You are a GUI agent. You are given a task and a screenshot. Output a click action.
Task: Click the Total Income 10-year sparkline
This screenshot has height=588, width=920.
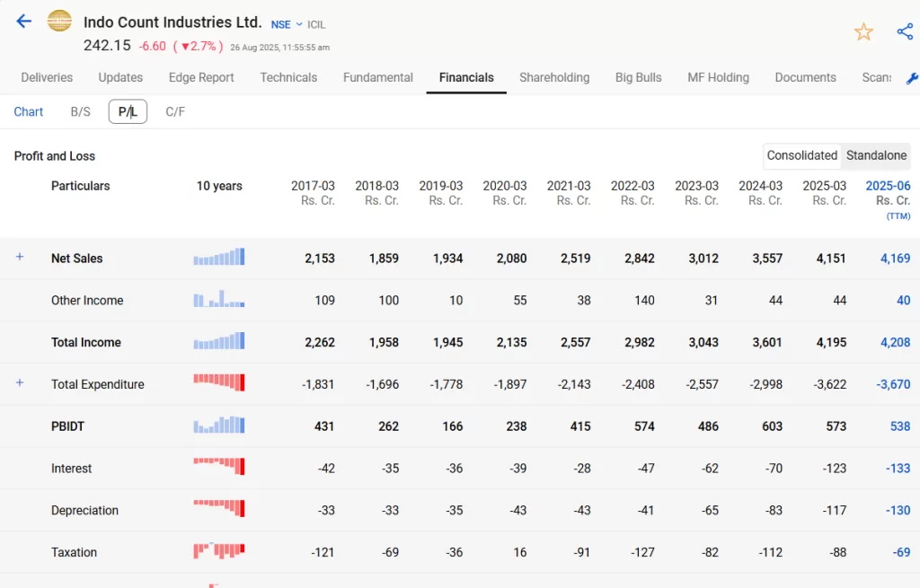click(x=219, y=341)
